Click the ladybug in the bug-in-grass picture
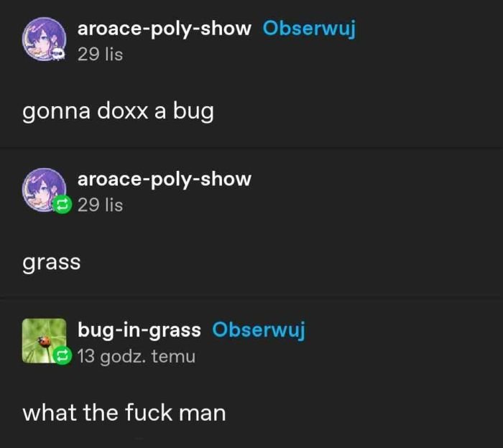 [x=45, y=342]
